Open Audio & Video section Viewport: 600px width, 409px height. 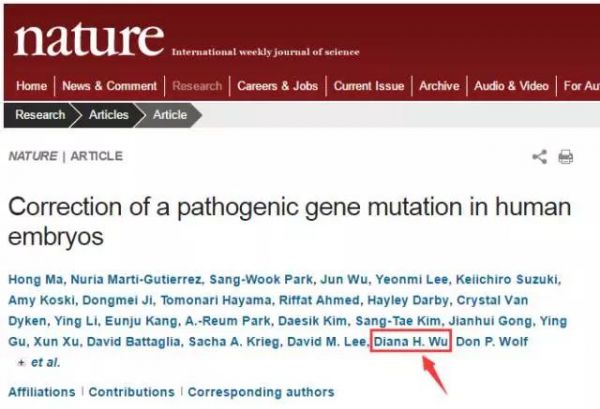click(x=511, y=86)
